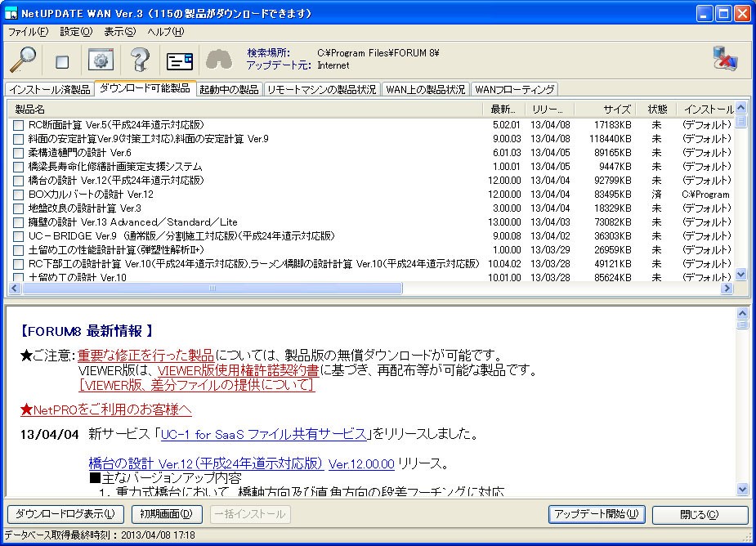Click news pane scrollbar up arrow
The width and height of the screenshot is (756, 546).
click(742, 313)
